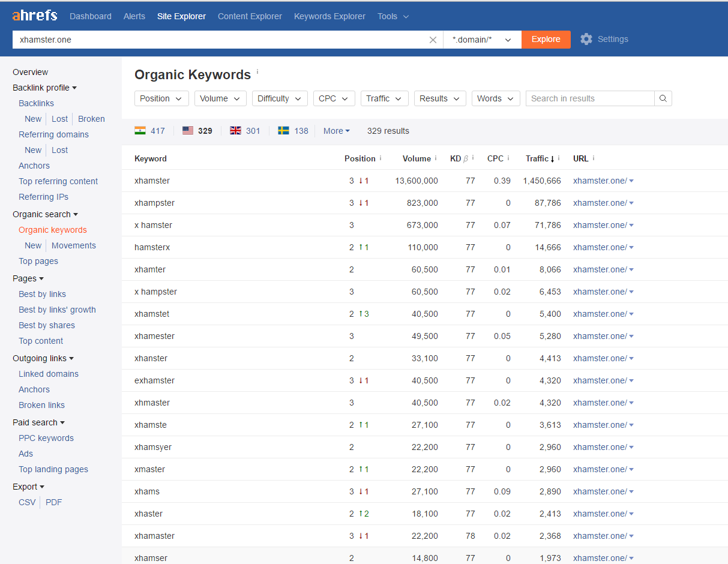Show info tooltip for Position column
Screen dimensions: 728x564
point(381,158)
